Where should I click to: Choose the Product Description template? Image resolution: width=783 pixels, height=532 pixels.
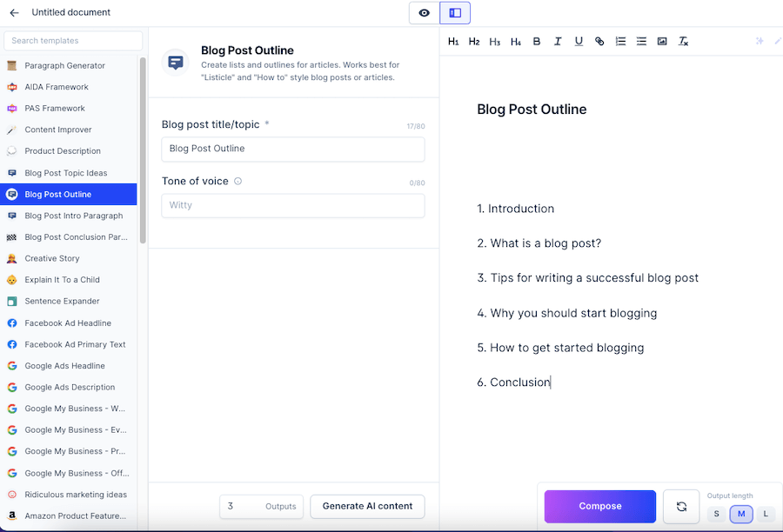(x=69, y=151)
